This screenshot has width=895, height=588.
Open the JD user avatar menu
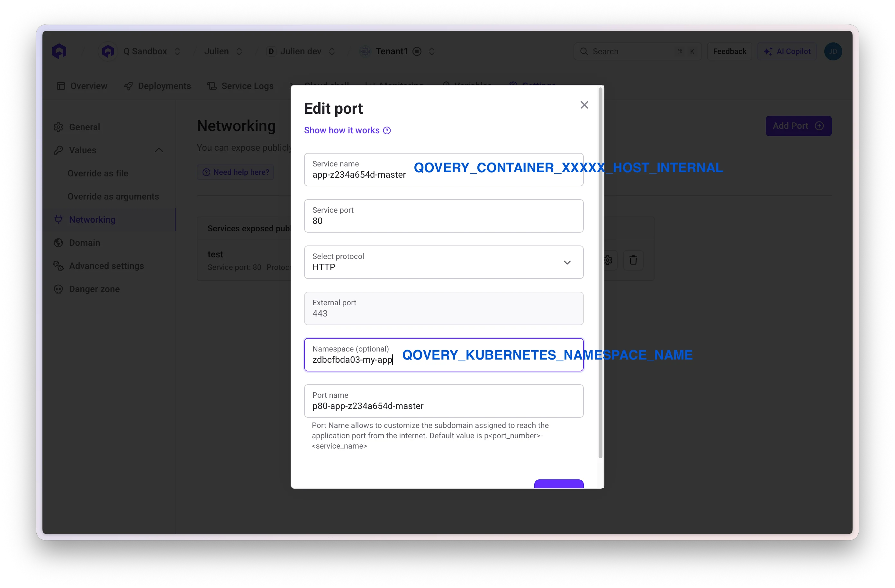coord(833,51)
